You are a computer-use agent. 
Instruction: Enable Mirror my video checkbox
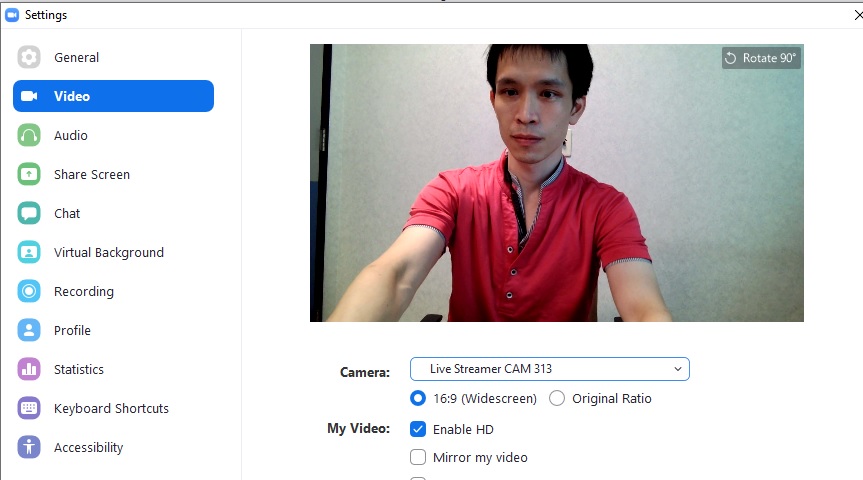coord(418,457)
